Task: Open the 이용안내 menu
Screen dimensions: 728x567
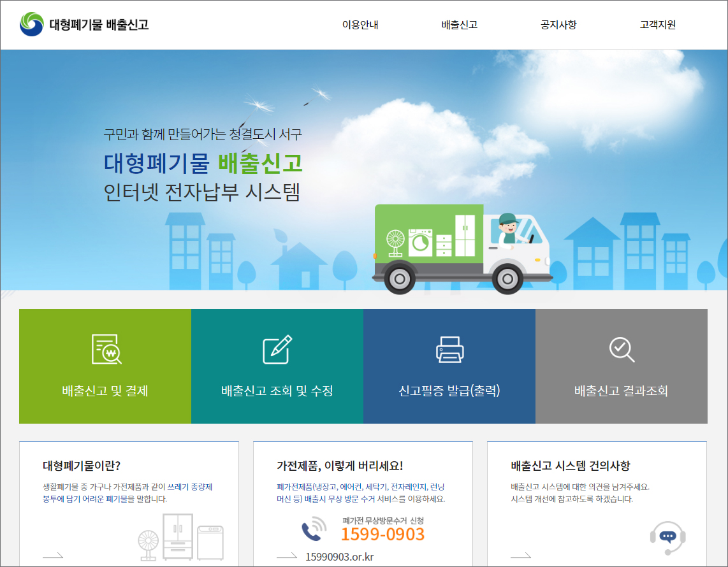Action: [360, 25]
